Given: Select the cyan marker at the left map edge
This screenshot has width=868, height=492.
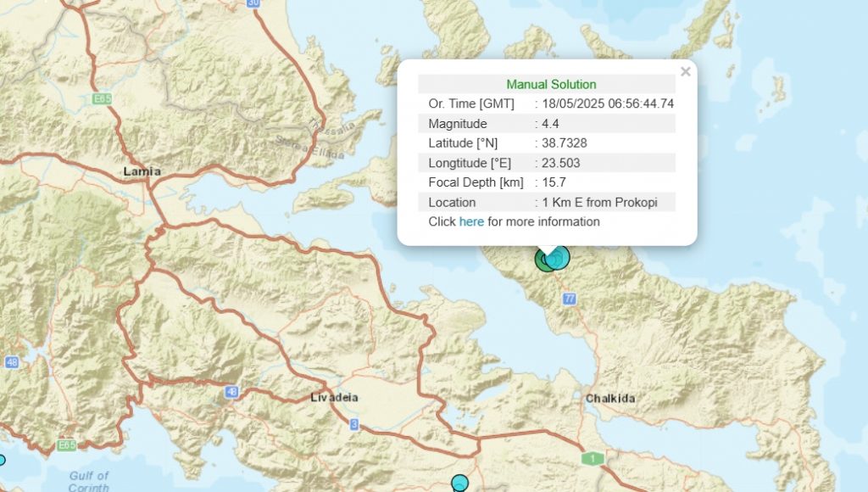Looking at the screenshot, I should tap(2, 461).
